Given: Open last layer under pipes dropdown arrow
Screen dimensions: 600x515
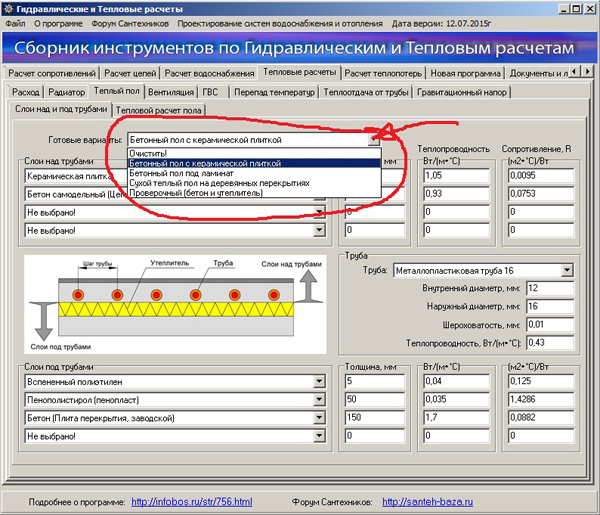Looking at the screenshot, I should pyautogui.click(x=319, y=436).
